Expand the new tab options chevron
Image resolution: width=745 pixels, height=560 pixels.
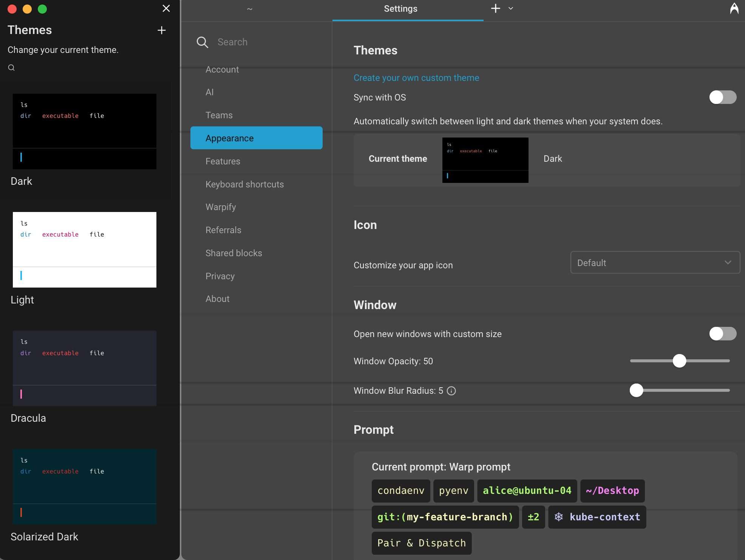[x=511, y=8]
